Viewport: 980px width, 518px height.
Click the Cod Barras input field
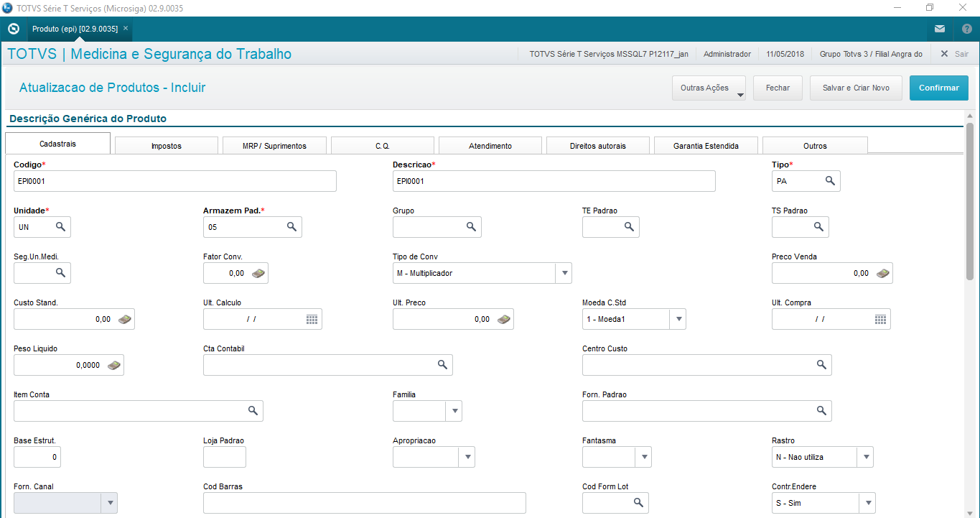click(x=365, y=503)
